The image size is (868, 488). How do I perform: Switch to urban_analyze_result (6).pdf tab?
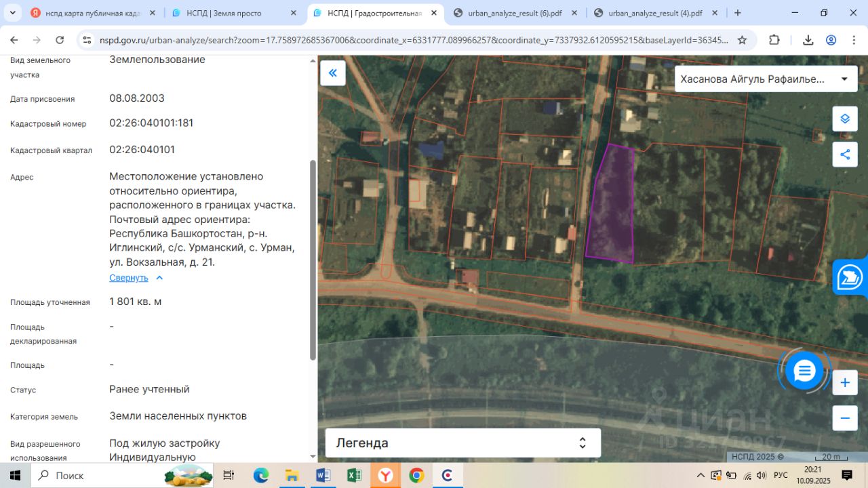(x=516, y=13)
